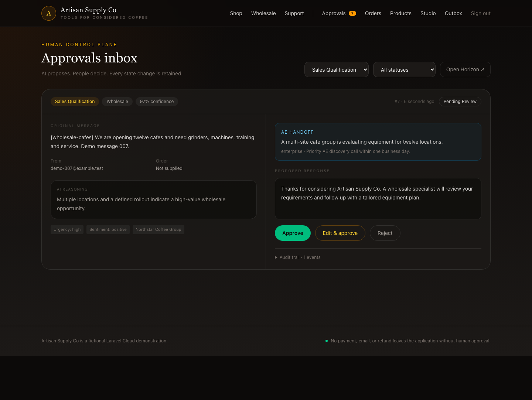532x400 pixels.
Task: Open the Sales Qualification filter dropdown
Action: (x=337, y=69)
